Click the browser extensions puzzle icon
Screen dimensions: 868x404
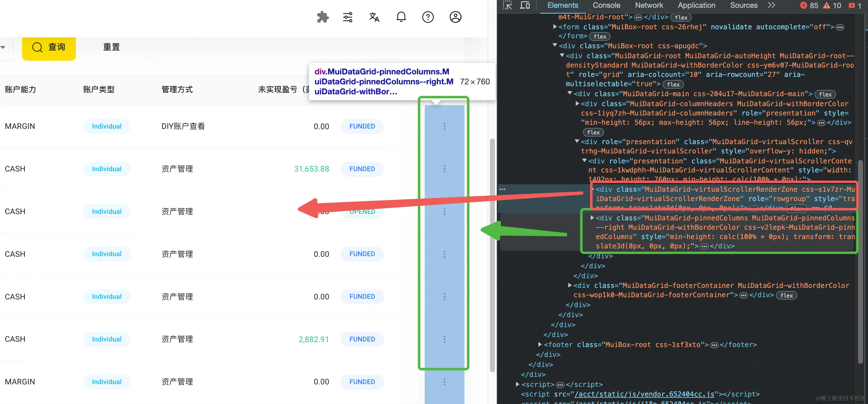tap(322, 17)
